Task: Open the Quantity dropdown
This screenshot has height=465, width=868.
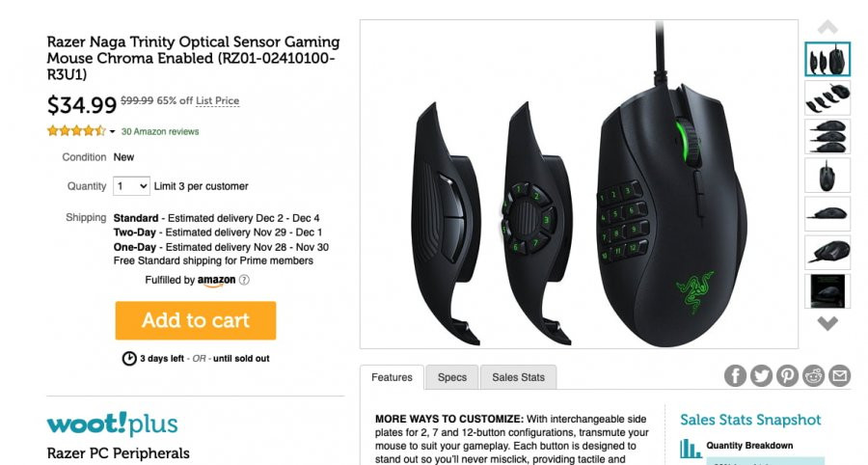Action: [x=131, y=186]
